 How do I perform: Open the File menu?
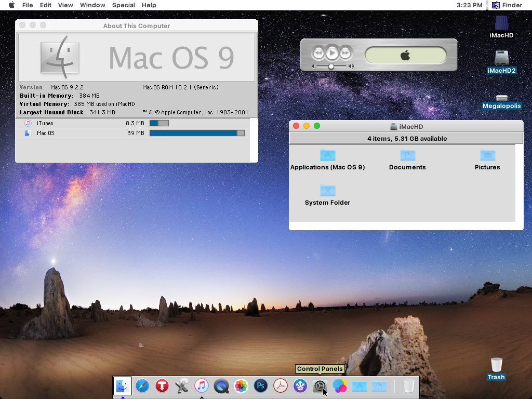[x=28, y=5]
